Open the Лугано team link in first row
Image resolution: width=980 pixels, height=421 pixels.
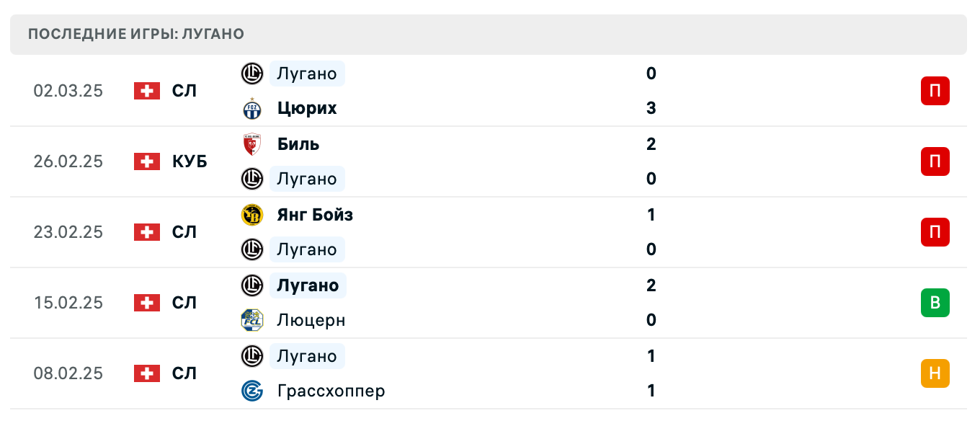pos(307,73)
